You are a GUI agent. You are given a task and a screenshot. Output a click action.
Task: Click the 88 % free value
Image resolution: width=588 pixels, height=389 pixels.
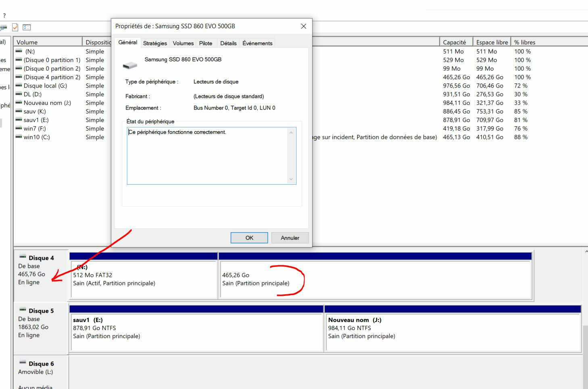pyautogui.click(x=521, y=137)
